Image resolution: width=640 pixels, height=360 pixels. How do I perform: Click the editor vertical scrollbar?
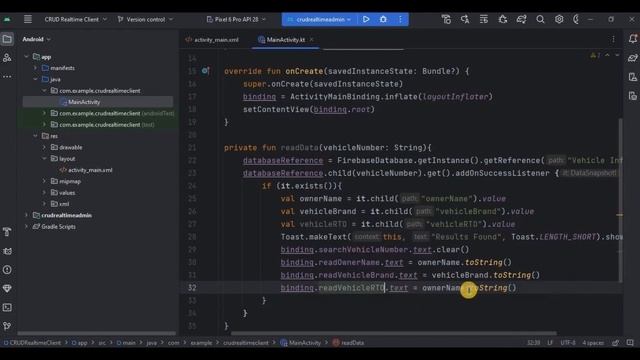tap(620, 200)
